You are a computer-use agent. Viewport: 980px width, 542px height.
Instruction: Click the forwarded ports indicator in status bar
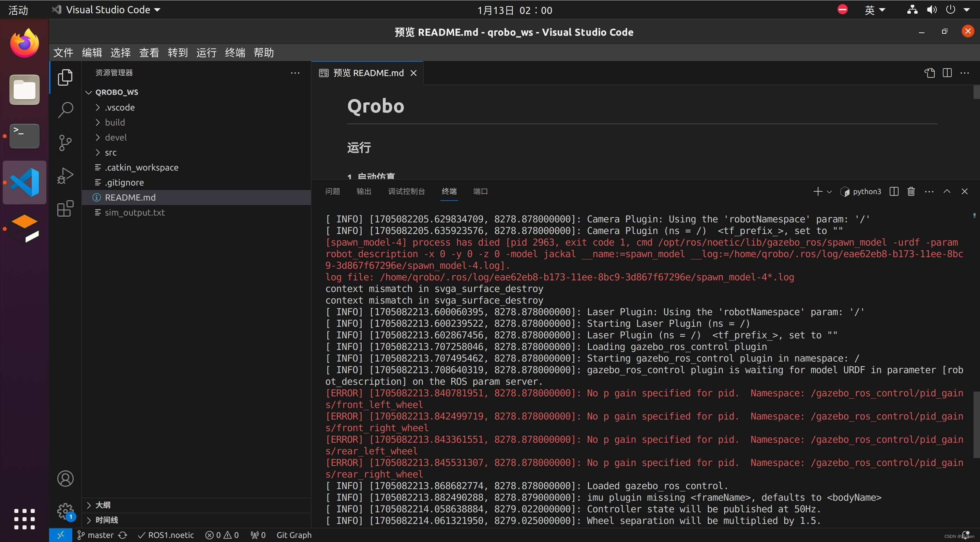(x=258, y=535)
